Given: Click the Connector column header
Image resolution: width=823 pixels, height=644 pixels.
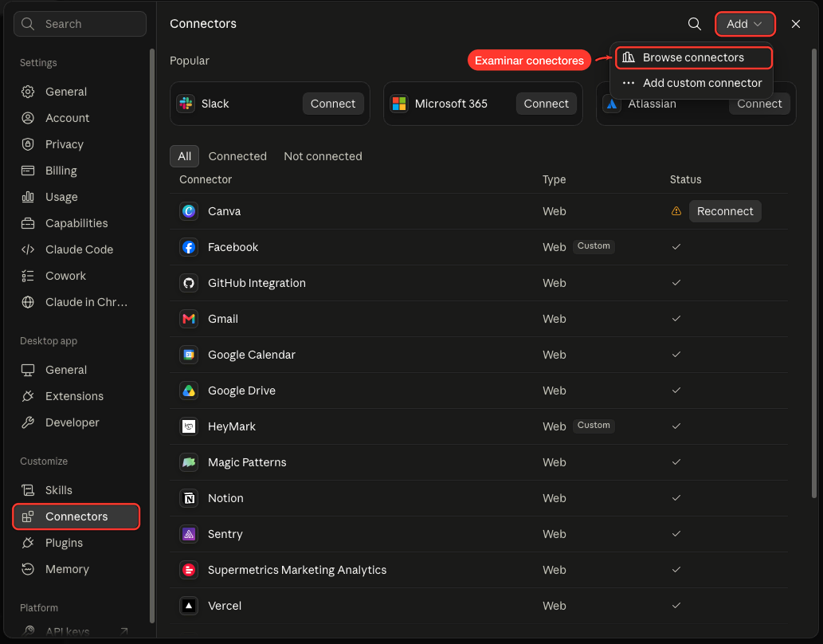Looking at the screenshot, I should pyautogui.click(x=206, y=179).
